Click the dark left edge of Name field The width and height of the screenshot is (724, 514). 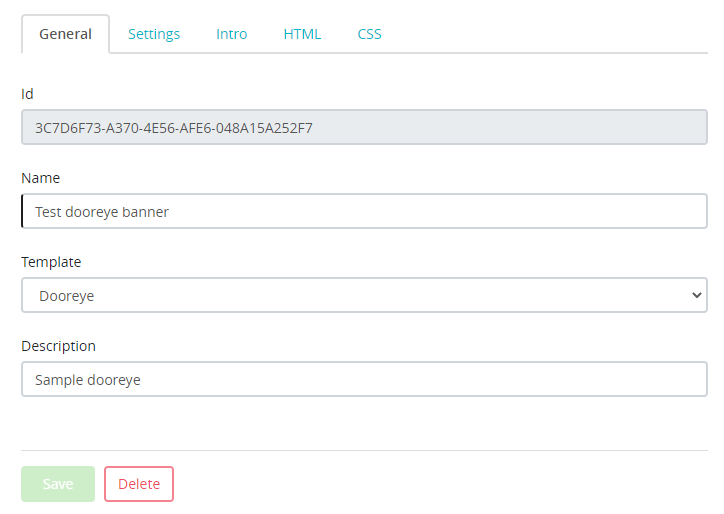22,212
